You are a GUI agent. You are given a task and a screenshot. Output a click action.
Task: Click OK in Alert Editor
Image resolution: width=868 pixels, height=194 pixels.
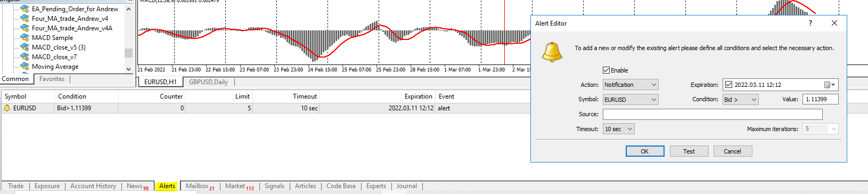tap(645, 151)
